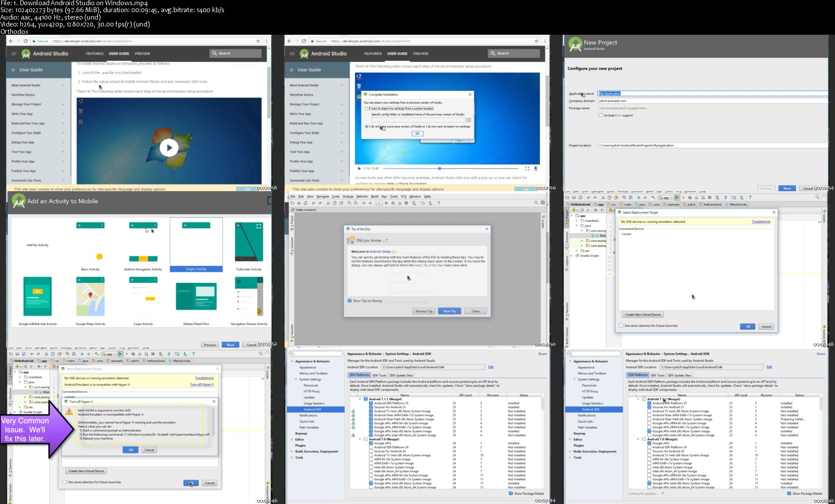Click back arrow beside User Guide, 00:01:56 frame
This screenshot has height=504, width=835.
(291, 70)
